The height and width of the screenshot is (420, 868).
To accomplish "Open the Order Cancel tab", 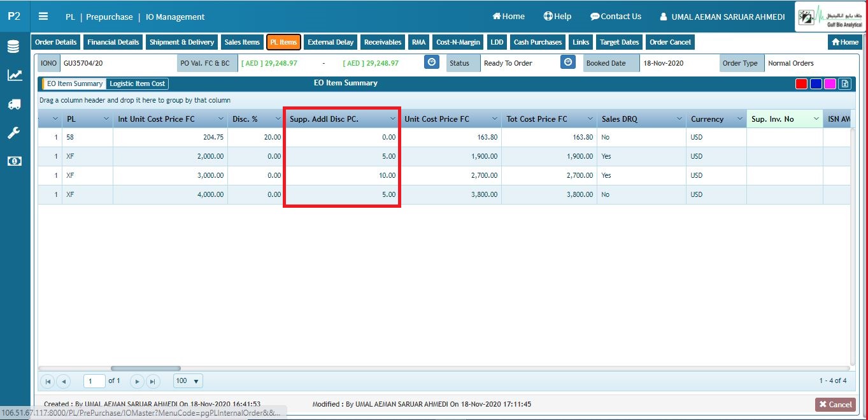I will (x=670, y=42).
